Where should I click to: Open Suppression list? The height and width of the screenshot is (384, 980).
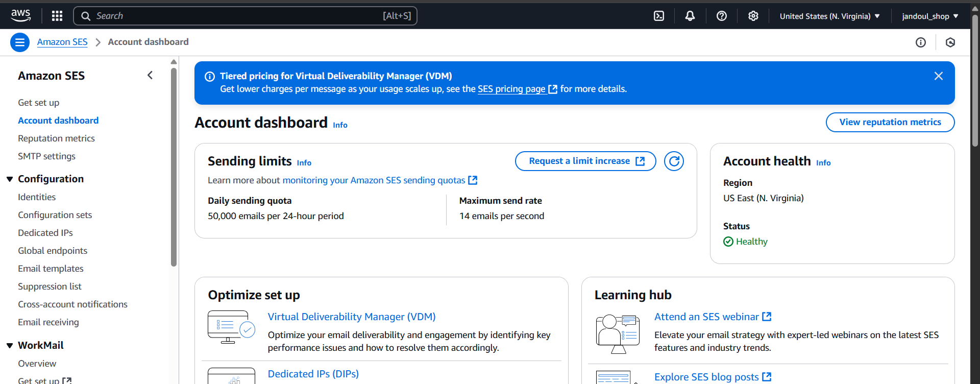[x=50, y=286]
